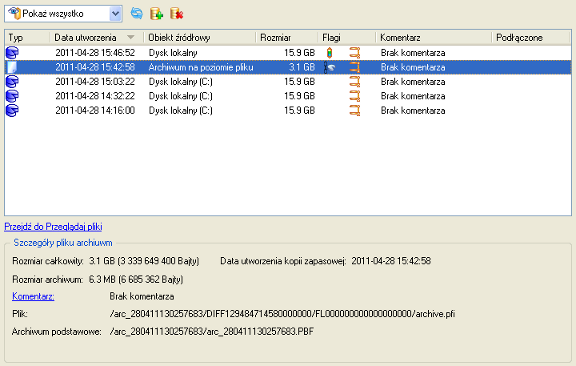Viewport: 576px width, 366px height.
Task: Click the refresh archive list toolbar icon
Action: [x=137, y=14]
